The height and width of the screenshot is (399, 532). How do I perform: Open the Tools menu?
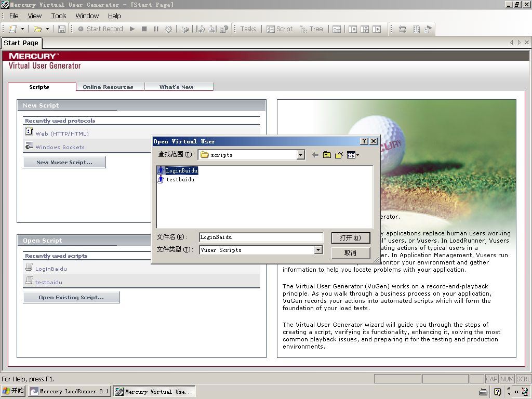point(59,16)
